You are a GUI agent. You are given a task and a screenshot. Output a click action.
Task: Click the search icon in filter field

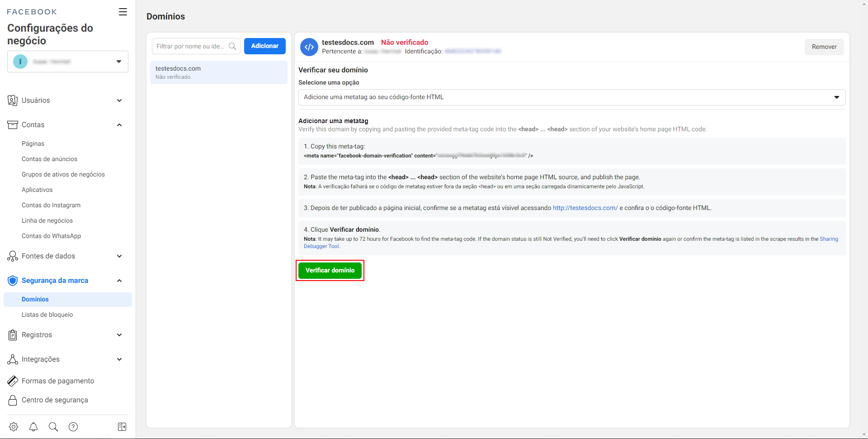pyautogui.click(x=232, y=46)
